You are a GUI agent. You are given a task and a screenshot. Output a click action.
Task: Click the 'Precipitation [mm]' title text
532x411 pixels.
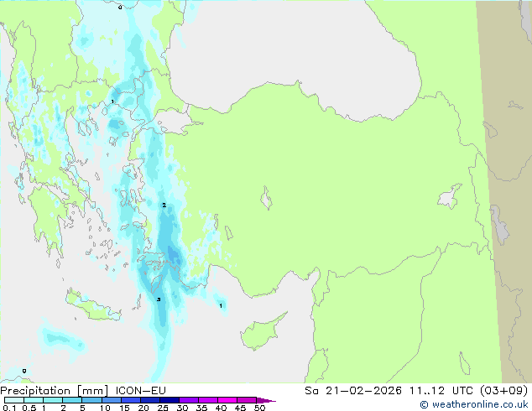coord(55,391)
